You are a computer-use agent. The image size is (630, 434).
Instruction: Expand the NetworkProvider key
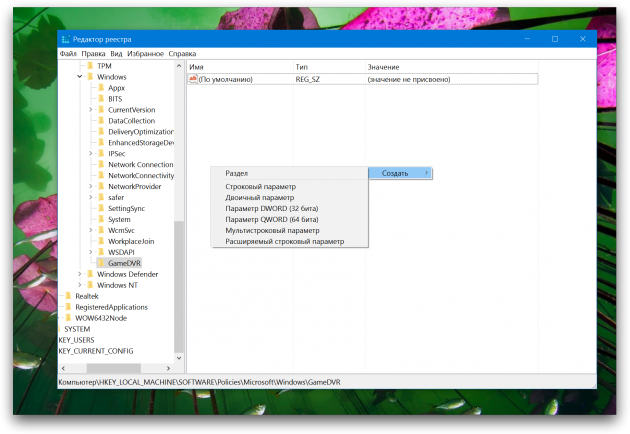[90, 186]
